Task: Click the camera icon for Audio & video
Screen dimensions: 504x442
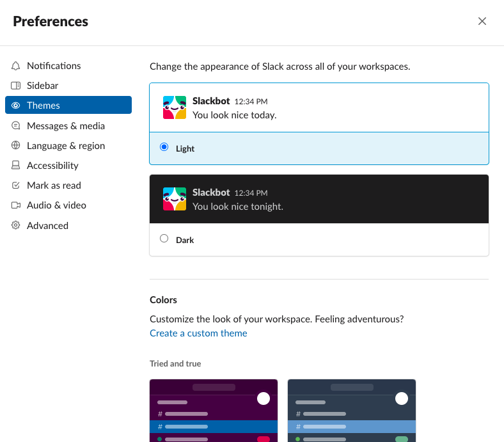Action: (15, 205)
